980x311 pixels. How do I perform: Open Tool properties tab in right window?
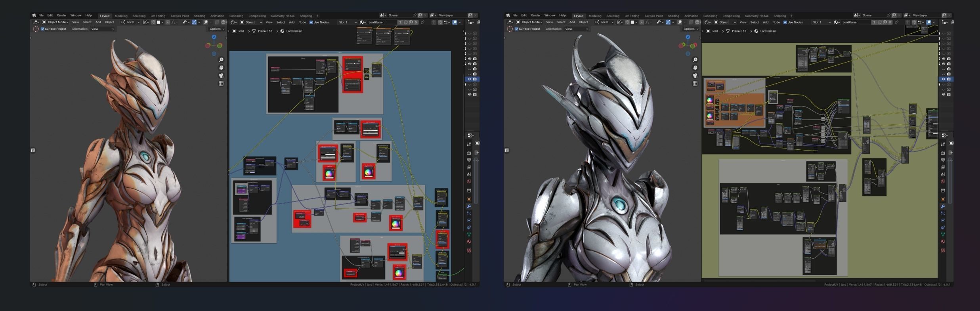(943, 144)
